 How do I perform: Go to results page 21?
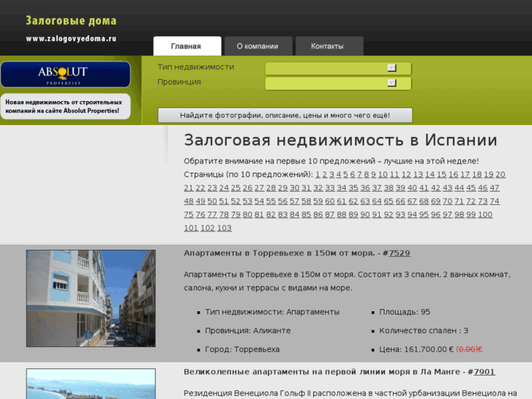point(189,188)
